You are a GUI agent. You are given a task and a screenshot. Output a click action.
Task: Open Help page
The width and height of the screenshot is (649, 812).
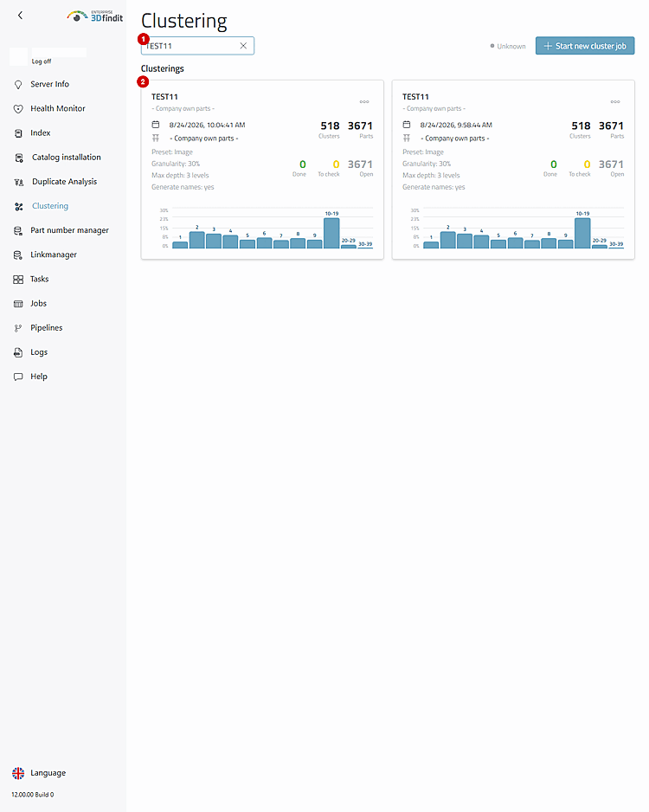click(x=39, y=376)
